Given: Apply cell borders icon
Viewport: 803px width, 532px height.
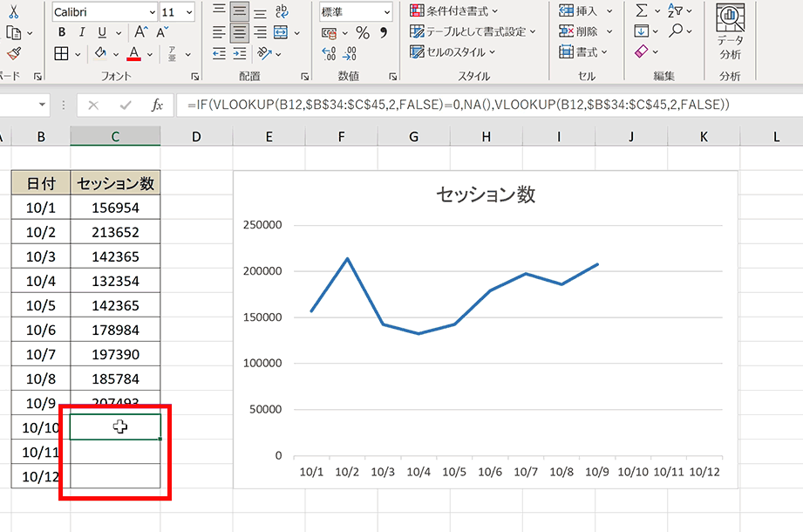Looking at the screenshot, I should [x=61, y=53].
